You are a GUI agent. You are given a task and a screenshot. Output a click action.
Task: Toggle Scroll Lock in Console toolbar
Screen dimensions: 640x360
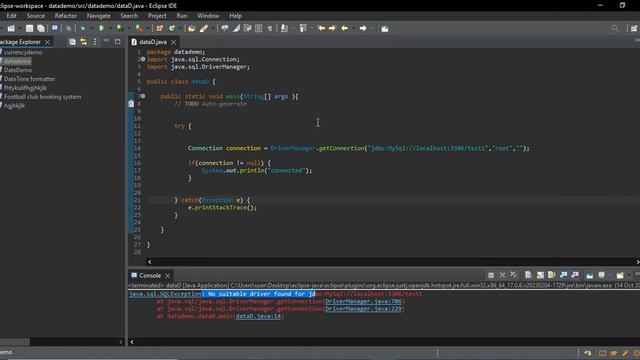(x=540, y=275)
